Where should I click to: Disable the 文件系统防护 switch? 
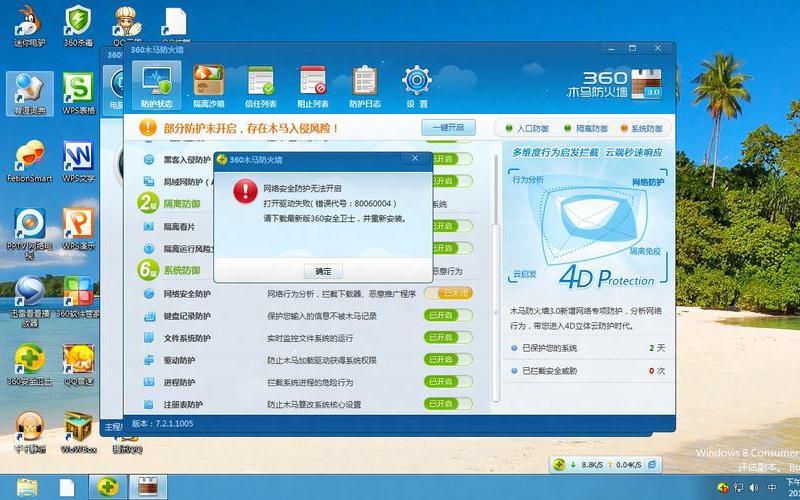coord(448,337)
